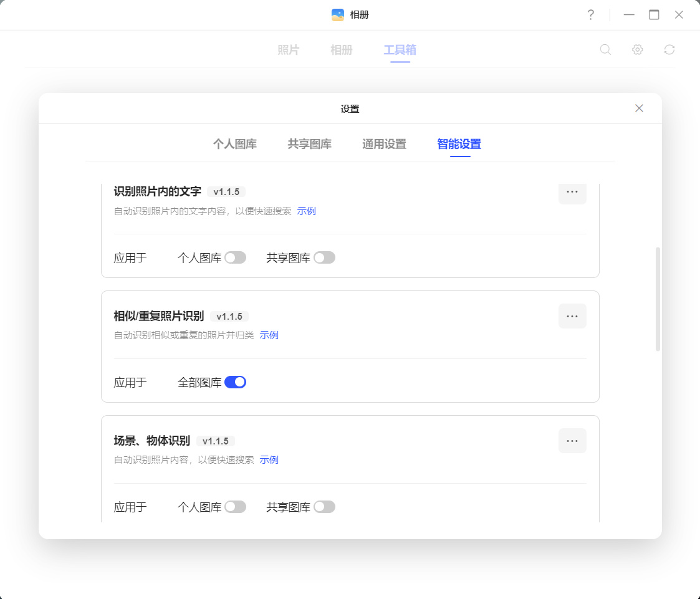Click version v1.1.5 badge beside 识别照片内的文字
Viewport: 700px width, 599px height.
(226, 192)
